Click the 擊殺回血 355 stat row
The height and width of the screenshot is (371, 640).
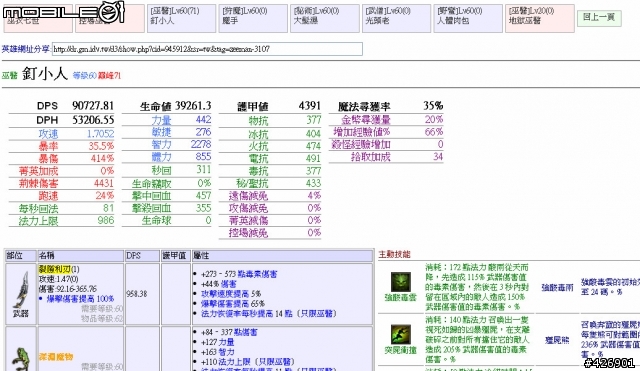167,208
